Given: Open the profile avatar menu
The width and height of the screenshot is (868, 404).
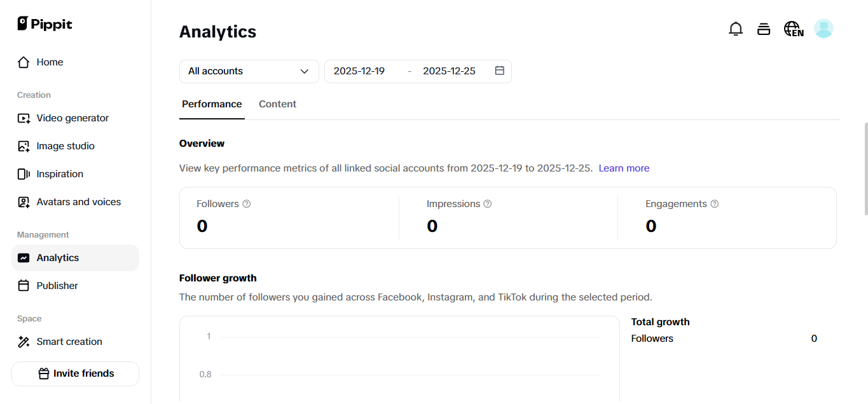Looking at the screenshot, I should pos(823,29).
